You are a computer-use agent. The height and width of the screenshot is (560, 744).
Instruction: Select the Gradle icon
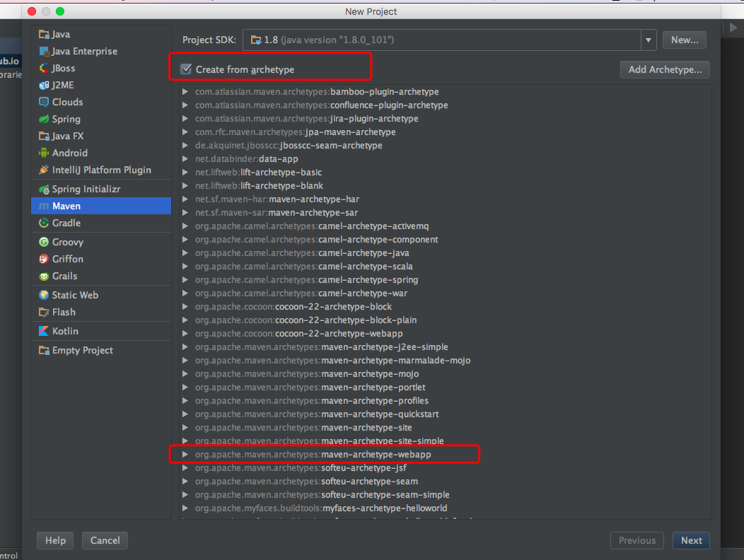point(44,223)
